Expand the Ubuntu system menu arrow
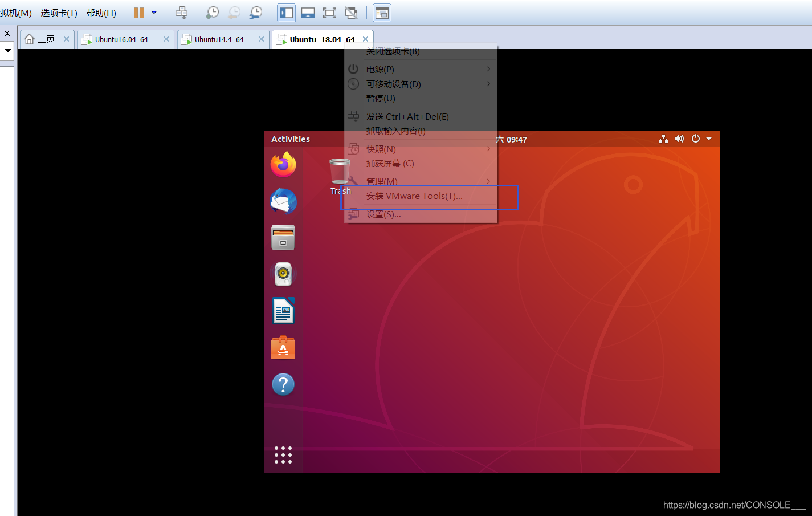Screen dimensions: 812x516 pos(709,139)
